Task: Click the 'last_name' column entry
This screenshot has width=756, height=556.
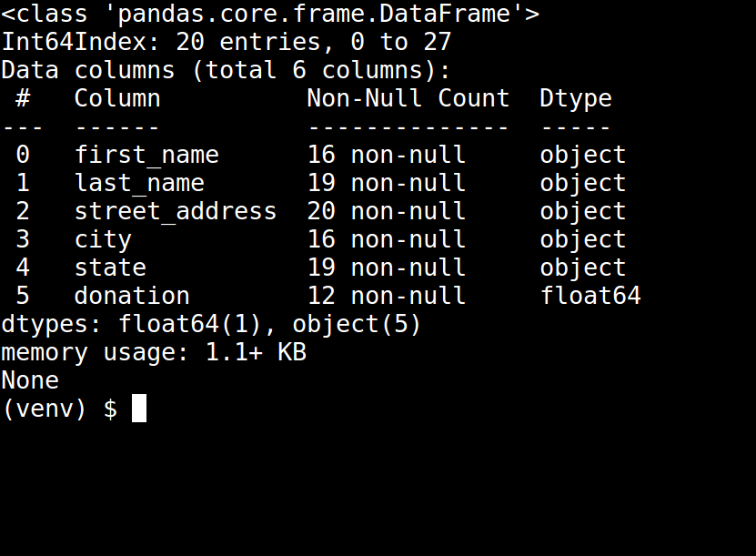Action: point(139,183)
